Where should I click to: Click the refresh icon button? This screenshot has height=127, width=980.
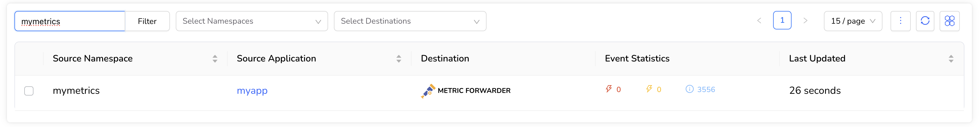tap(925, 21)
